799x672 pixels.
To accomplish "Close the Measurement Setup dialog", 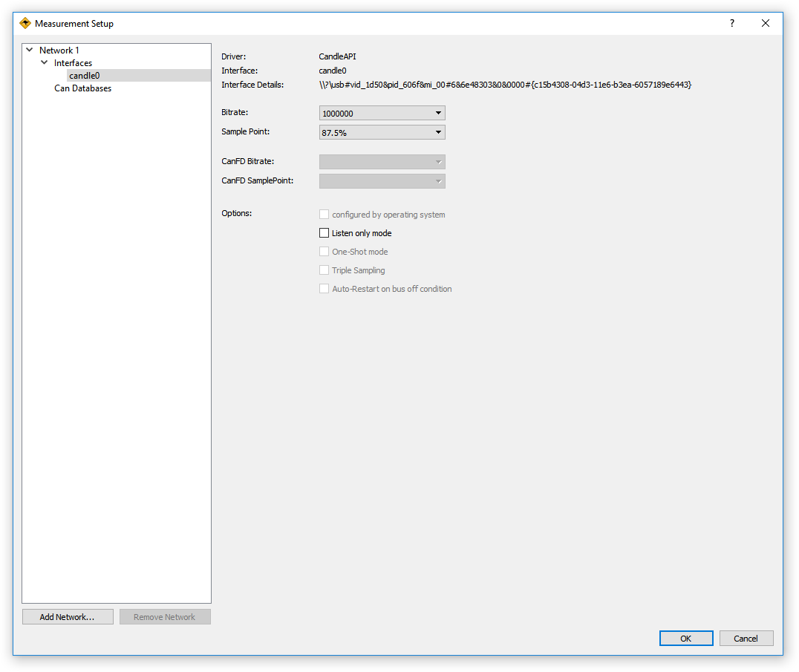I will [x=766, y=23].
